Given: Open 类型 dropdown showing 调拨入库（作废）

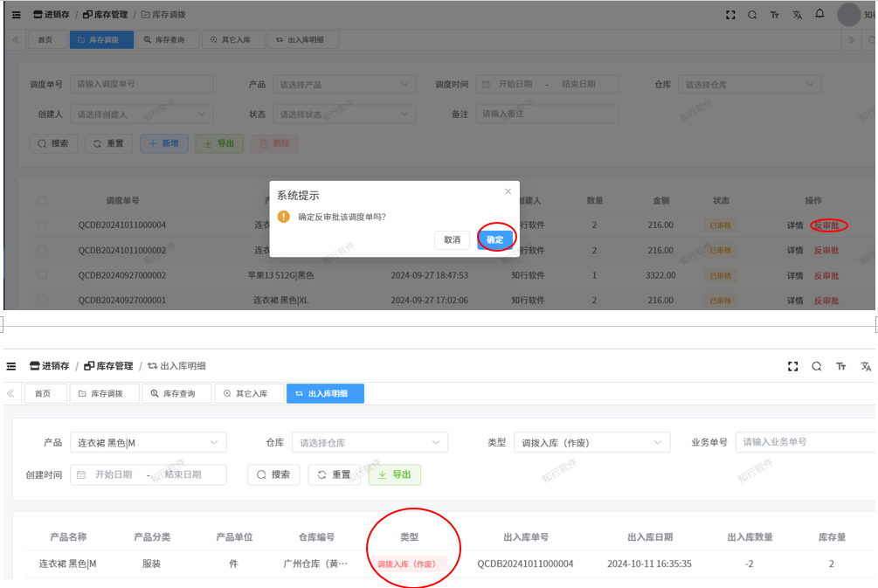Looking at the screenshot, I should (591, 443).
